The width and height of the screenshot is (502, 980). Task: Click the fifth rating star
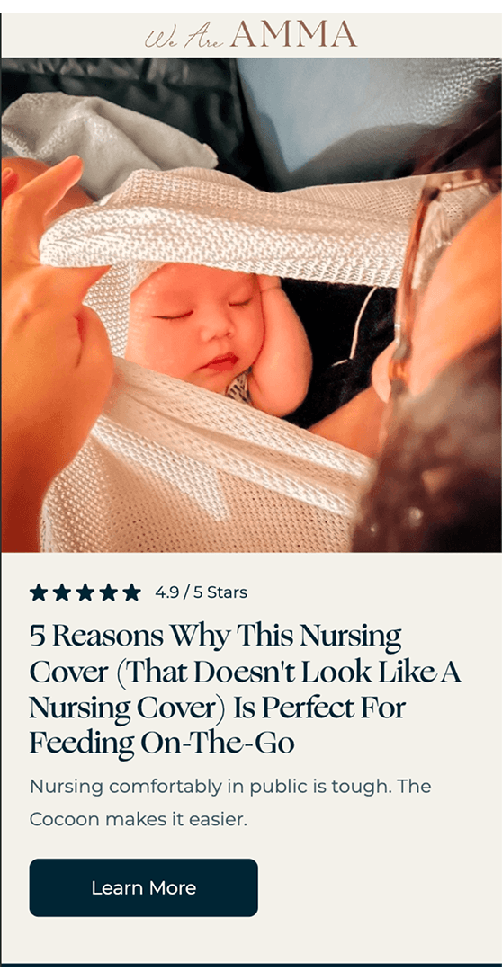(131, 592)
